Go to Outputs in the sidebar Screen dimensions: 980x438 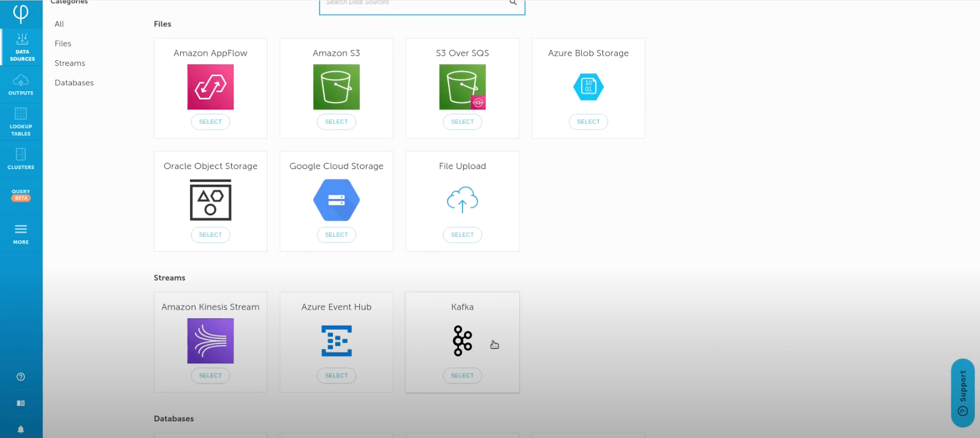[x=21, y=85]
